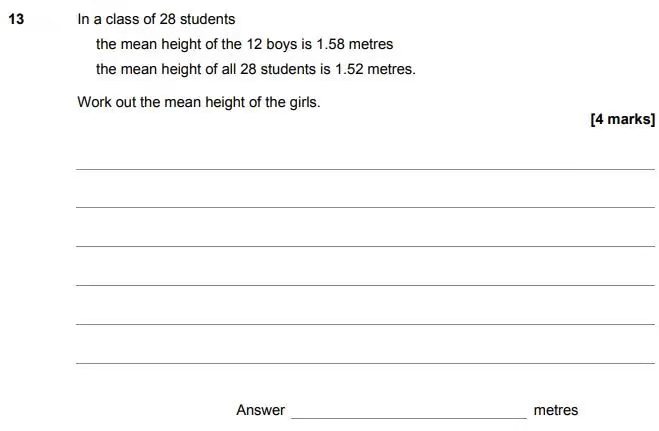Click the value 1.52 metres

375,69
